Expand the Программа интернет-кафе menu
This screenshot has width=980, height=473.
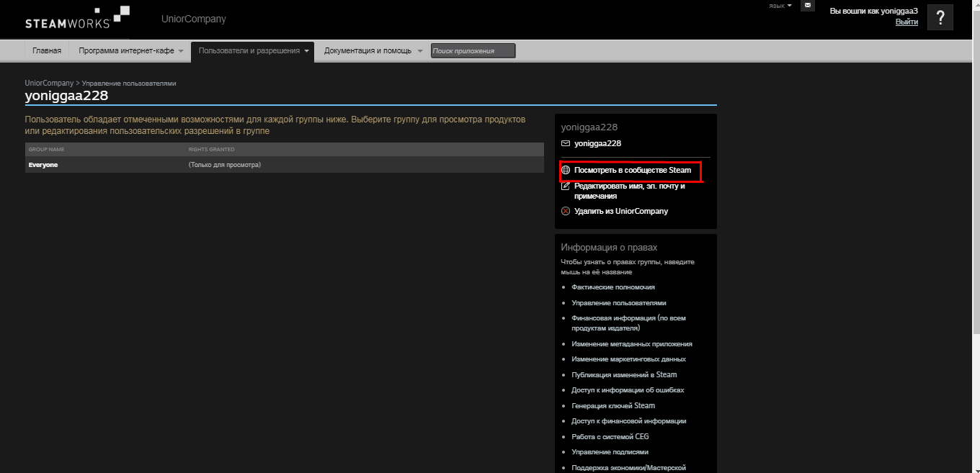coord(131,51)
